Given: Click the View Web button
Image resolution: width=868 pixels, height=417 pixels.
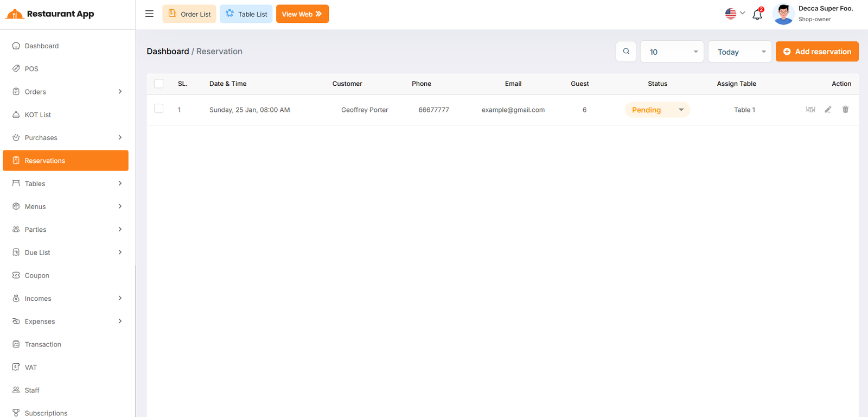Looking at the screenshot, I should 302,14.
